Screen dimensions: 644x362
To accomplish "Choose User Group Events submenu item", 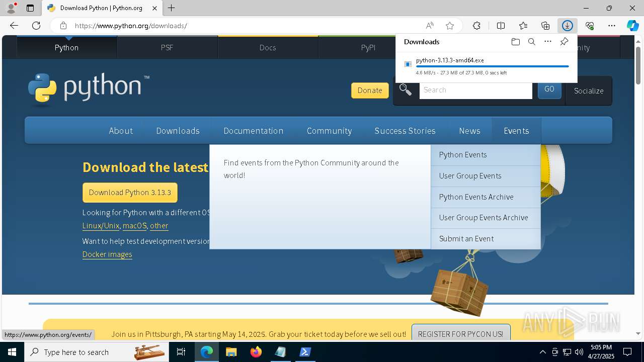I will pos(486,176).
